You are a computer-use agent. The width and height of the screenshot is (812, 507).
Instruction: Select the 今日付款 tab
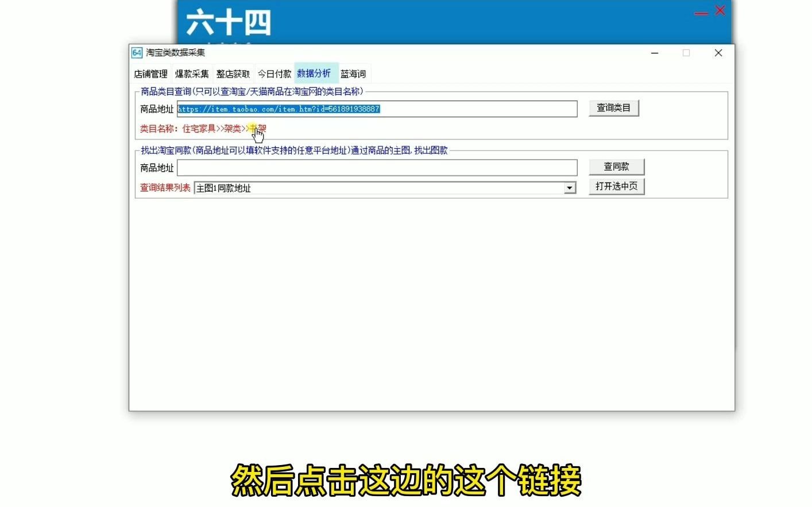[x=276, y=73]
